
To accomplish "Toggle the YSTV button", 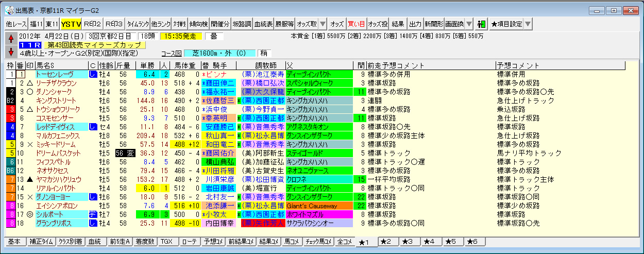I will pos(71,24).
